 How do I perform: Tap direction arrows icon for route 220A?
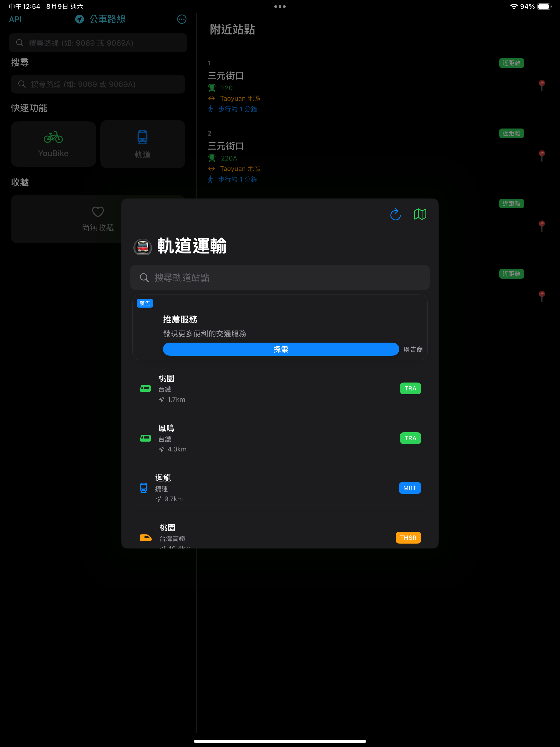click(x=211, y=169)
